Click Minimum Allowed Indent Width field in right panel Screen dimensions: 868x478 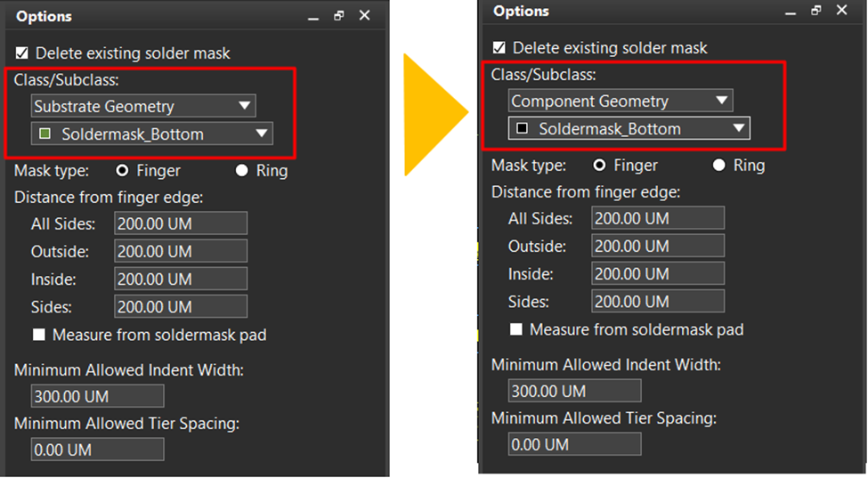click(574, 391)
